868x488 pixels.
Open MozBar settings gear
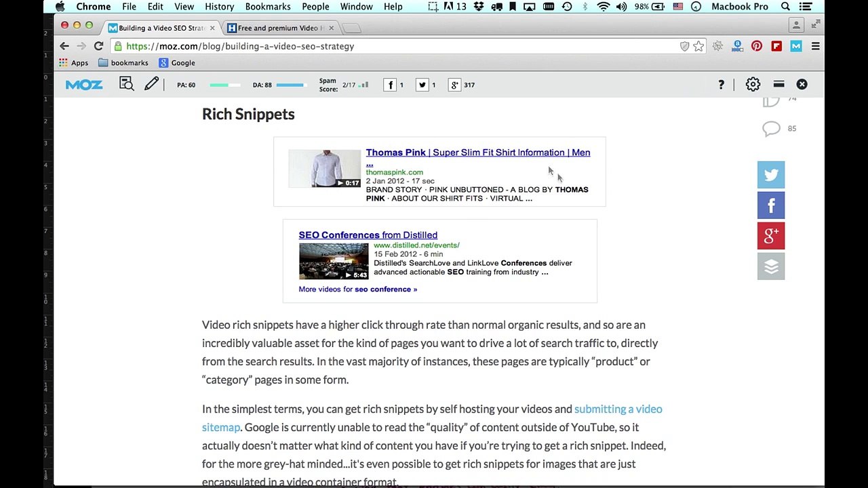753,85
